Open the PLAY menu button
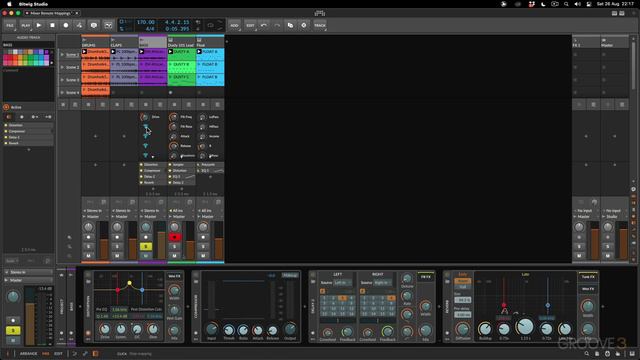The width and height of the screenshot is (640, 360). (x=25, y=25)
